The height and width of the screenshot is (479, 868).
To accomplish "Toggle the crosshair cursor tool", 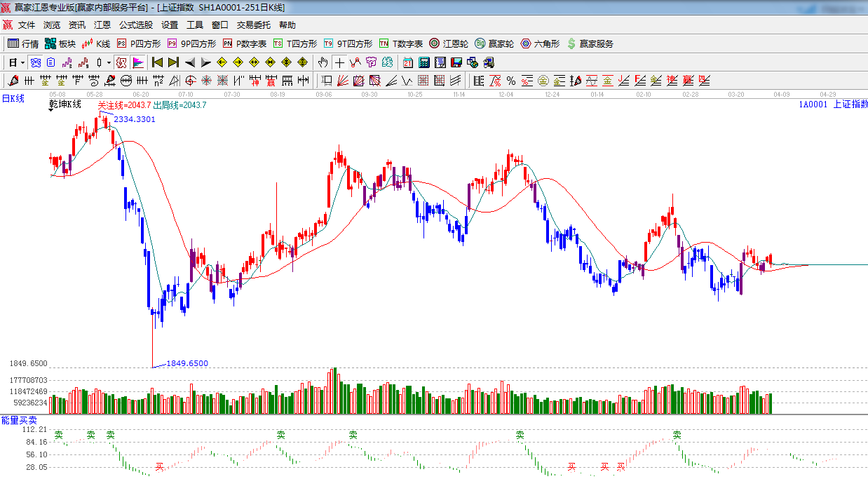I will 339,62.
